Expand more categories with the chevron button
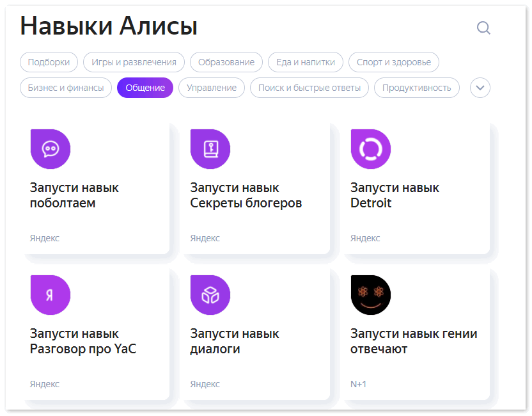532x416 pixels. click(480, 88)
